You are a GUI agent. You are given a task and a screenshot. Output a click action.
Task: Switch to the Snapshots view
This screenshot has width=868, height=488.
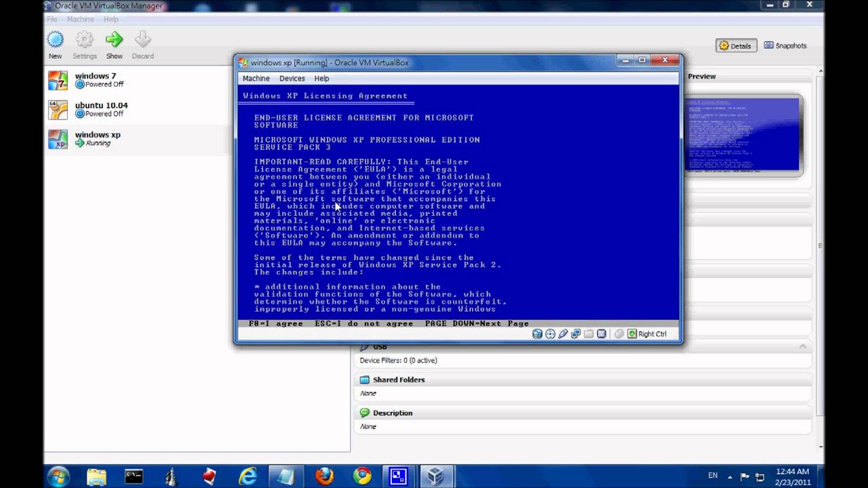(x=785, y=45)
